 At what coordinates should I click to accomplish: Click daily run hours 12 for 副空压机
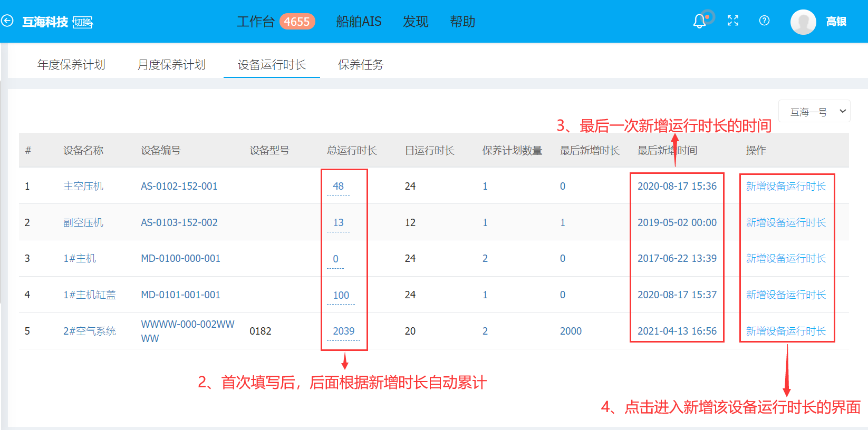tap(410, 222)
